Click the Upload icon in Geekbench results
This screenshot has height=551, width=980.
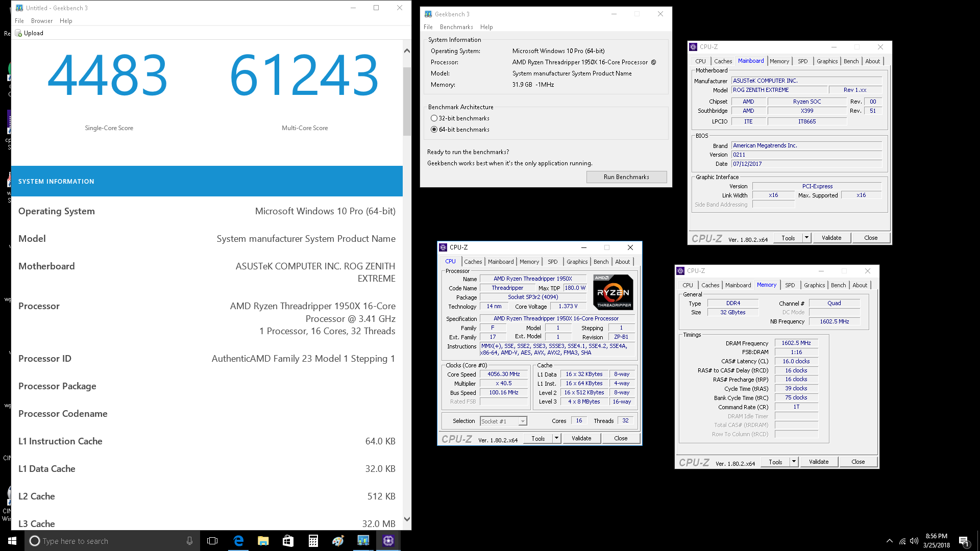coord(19,33)
